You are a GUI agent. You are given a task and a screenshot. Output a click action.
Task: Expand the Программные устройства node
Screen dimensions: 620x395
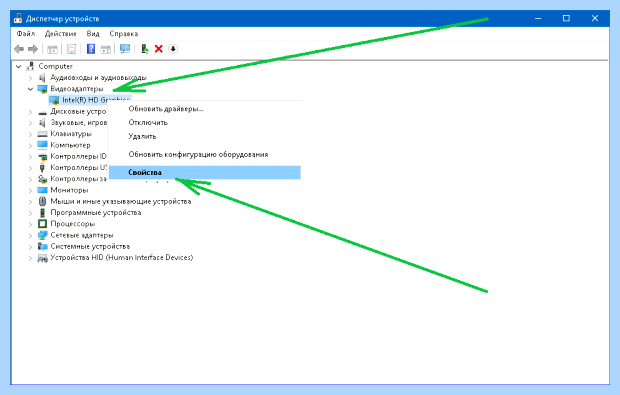[30, 213]
